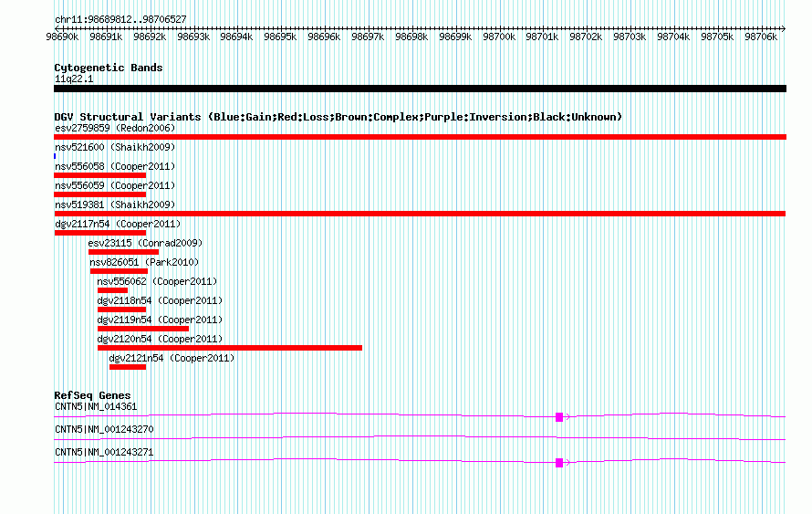Click the esv2759859 (Redon2006) red loss bar
The width and height of the screenshot is (812, 514).
click(x=420, y=137)
